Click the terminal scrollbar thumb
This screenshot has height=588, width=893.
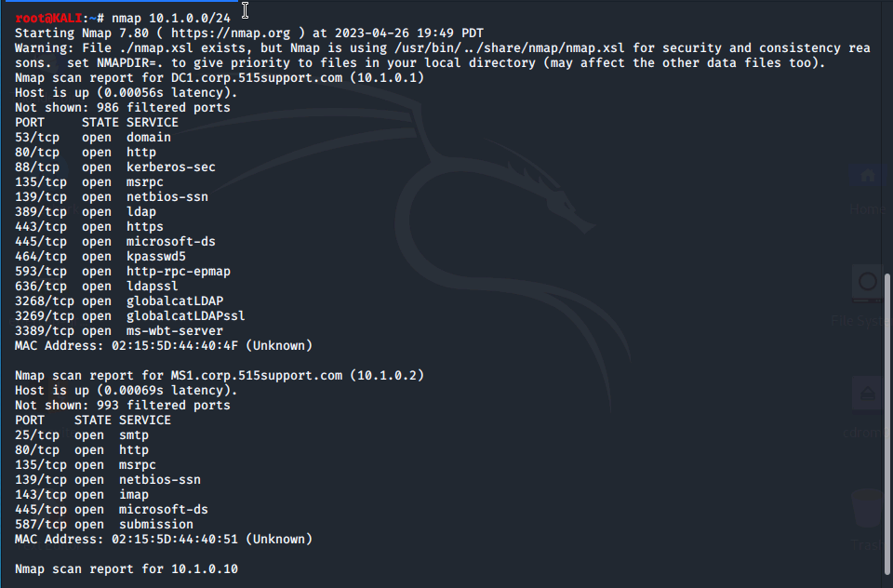[x=886, y=424]
